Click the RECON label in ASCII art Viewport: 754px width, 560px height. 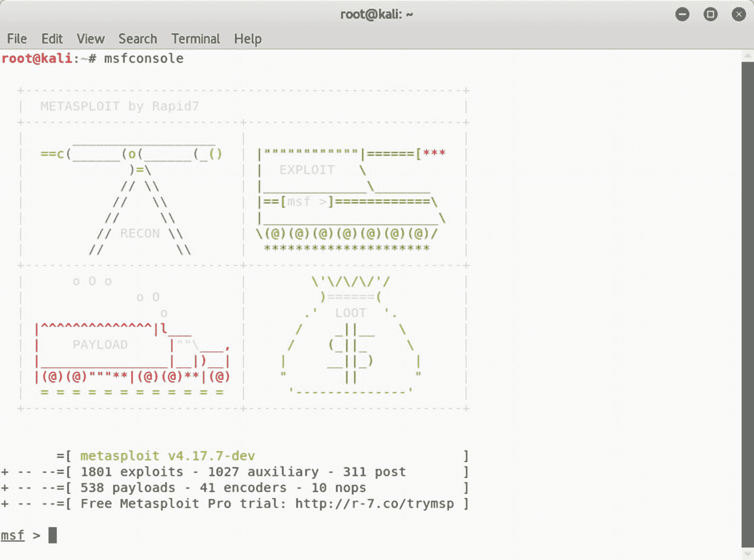[x=140, y=233]
